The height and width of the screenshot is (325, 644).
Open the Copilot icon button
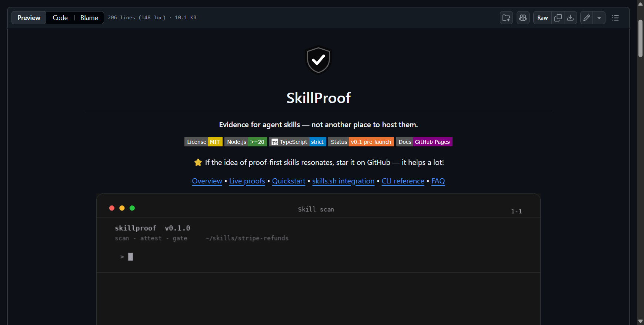click(523, 18)
